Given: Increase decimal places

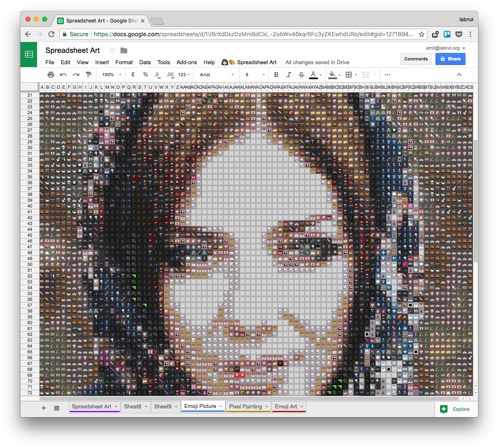Looking at the screenshot, I should 170,75.
